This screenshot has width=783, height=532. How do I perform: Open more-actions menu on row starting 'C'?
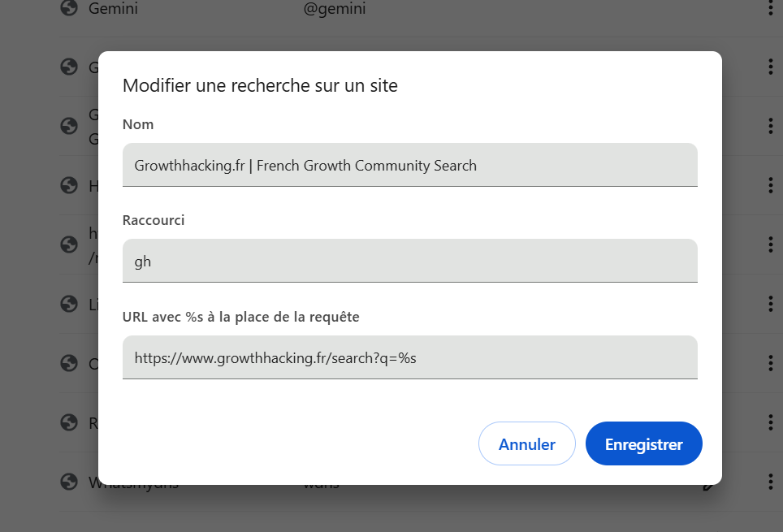tap(770, 363)
